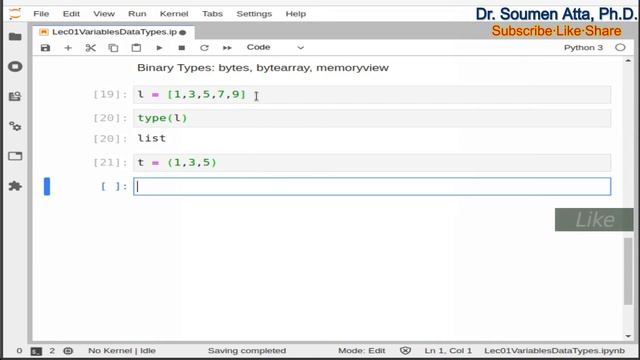The width and height of the screenshot is (640, 360).
Task: Open the Extension Manager puzzle icon
Action: [x=15, y=186]
